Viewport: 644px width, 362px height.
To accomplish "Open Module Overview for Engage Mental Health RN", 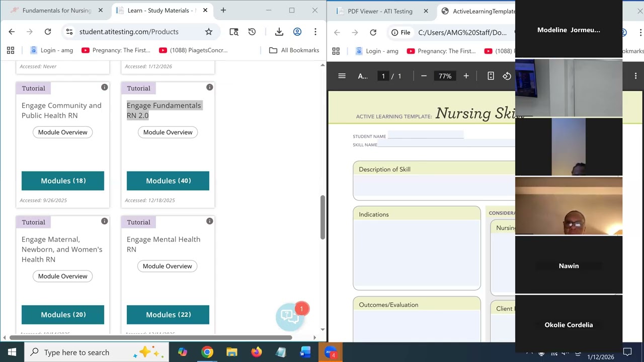I will 168,266.
